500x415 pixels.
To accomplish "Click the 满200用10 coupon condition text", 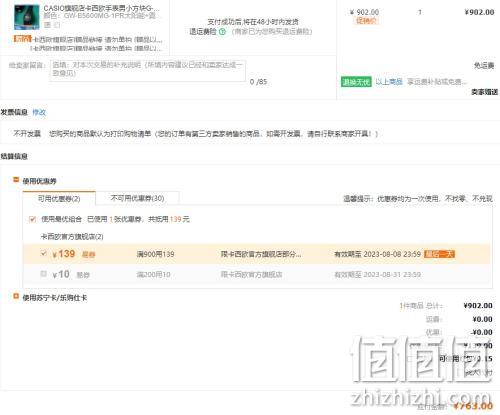I will point(153,274).
